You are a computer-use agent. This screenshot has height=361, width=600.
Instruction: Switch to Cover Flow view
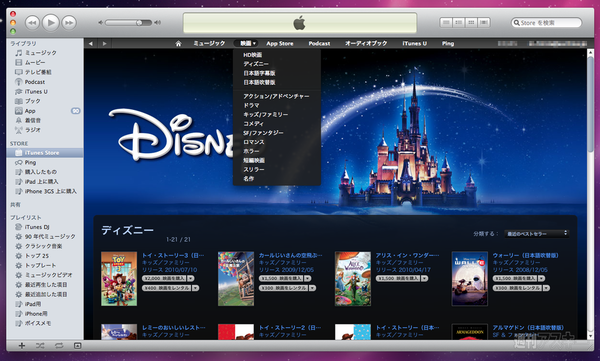point(484,23)
